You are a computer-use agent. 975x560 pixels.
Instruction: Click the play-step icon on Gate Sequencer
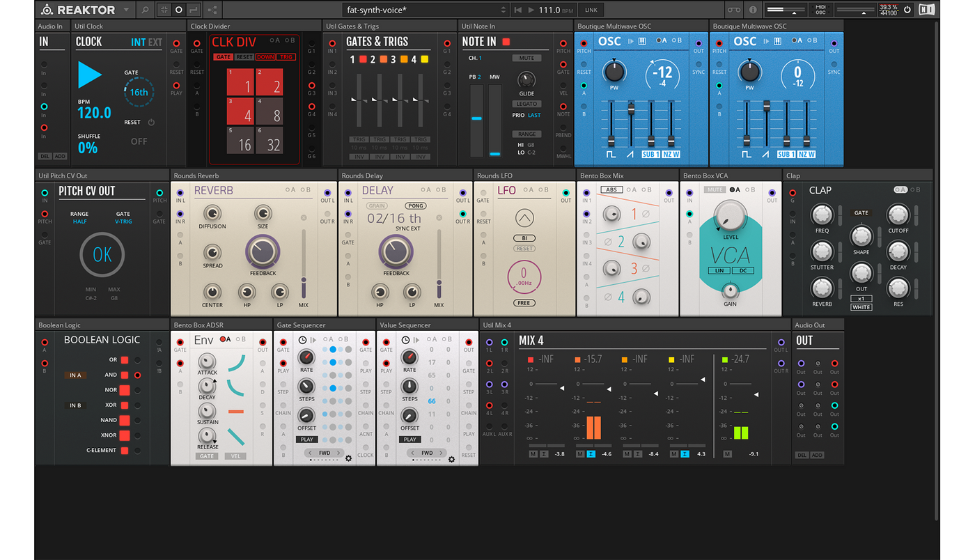[x=313, y=340]
